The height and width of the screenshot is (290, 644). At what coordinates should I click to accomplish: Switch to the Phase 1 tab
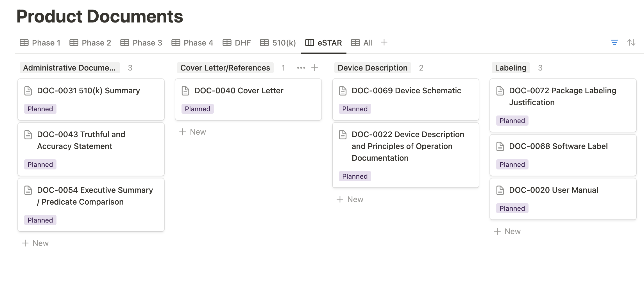tap(40, 43)
